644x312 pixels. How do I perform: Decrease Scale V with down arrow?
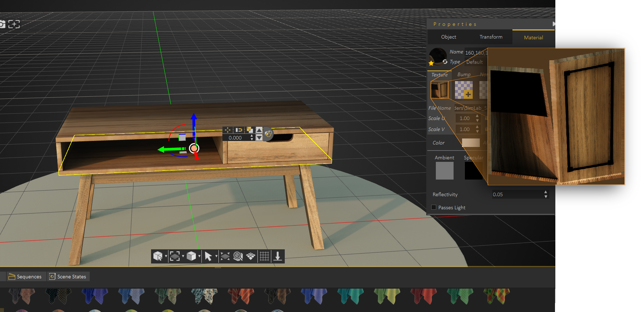(x=477, y=131)
